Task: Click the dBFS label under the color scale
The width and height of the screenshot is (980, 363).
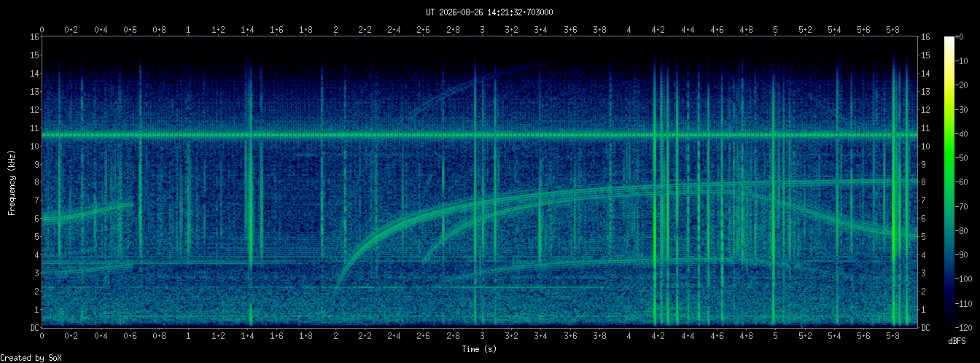Action: 957,341
